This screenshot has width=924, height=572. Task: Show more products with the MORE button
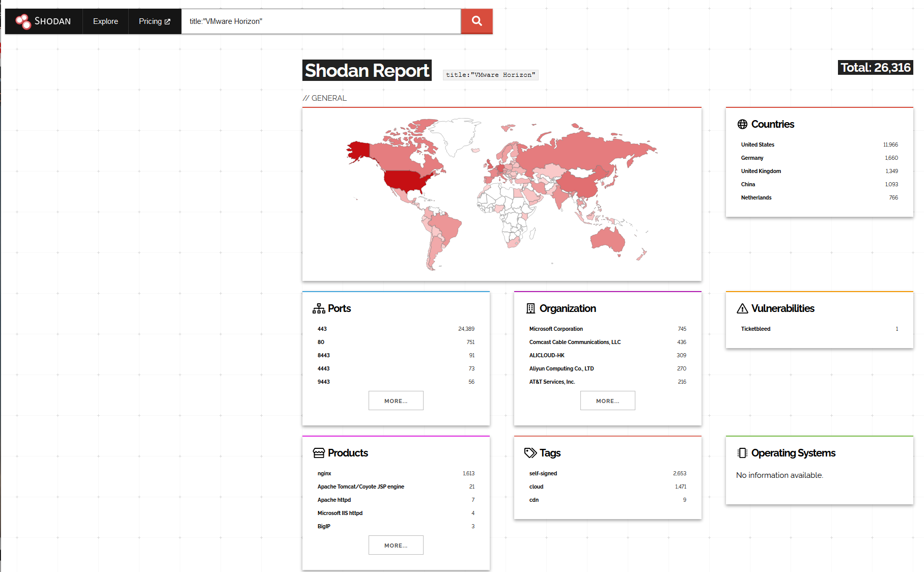[396, 545]
